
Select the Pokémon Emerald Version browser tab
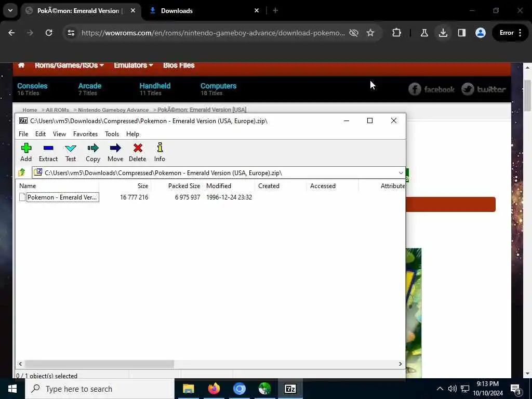(x=78, y=10)
